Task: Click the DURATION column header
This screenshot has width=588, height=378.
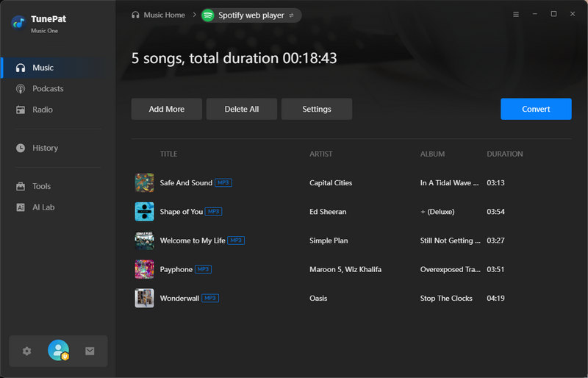Action: coord(505,154)
